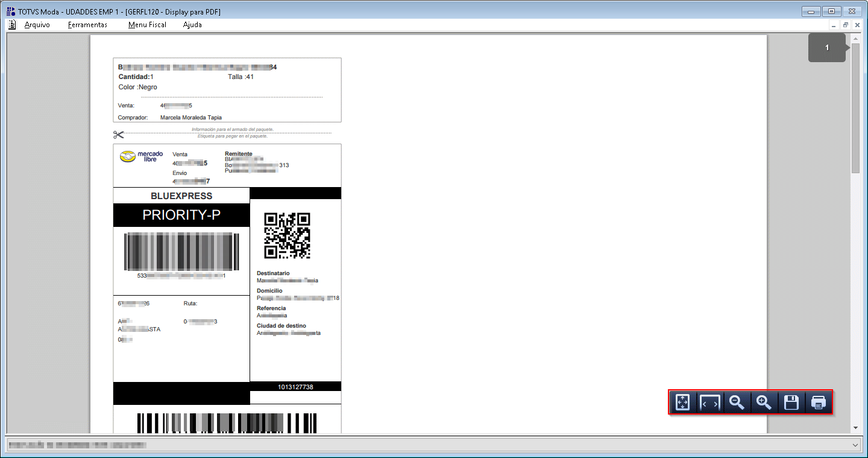The image size is (868, 458).
Task: Click the "Comprador:" label
Action: point(134,118)
